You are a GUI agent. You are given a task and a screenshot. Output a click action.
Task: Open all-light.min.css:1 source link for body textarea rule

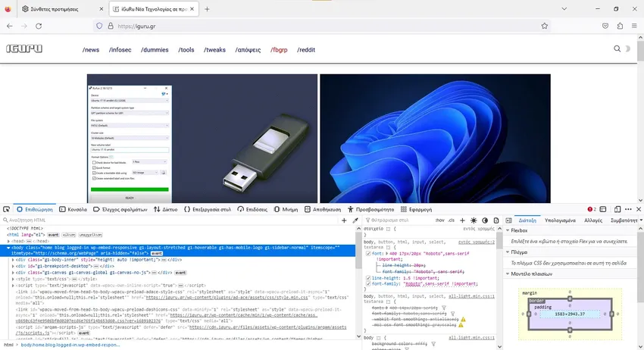click(x=471, y=296)
